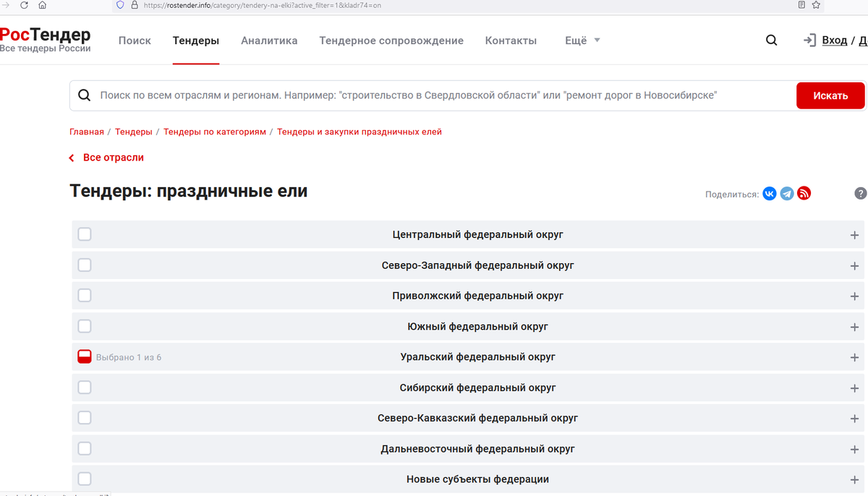The width and height of the screenshot is (868, 496).
Task: Open the Контакты nav item
Action: [x=511, y=40]
